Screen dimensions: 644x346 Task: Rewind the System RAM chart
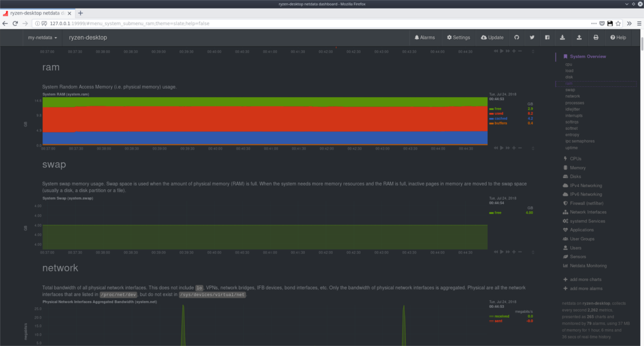496,148
